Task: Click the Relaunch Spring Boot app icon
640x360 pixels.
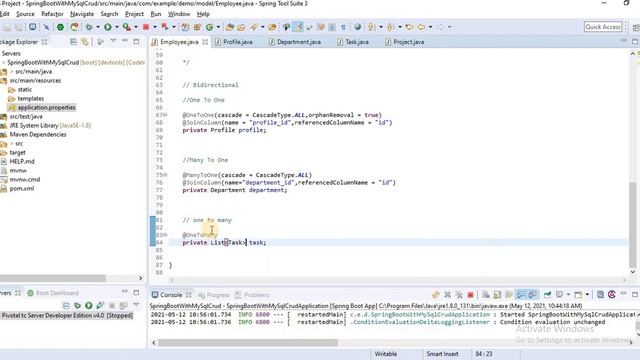Action: 74,27
